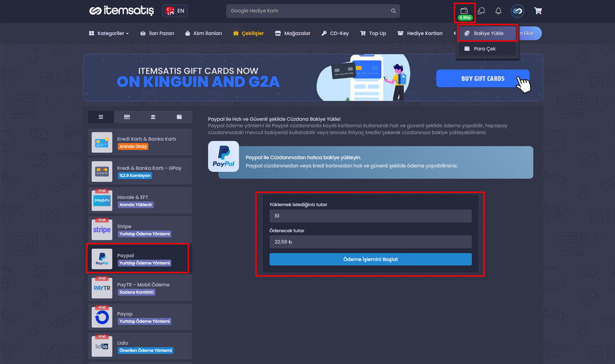615x364 pixels.
Task: Select Payop payment method
Action: point(140,317)
